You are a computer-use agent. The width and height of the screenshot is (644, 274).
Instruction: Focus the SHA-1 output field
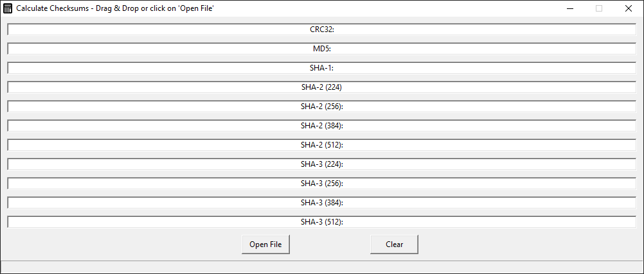pyautogui.click(x=321, y=68)
